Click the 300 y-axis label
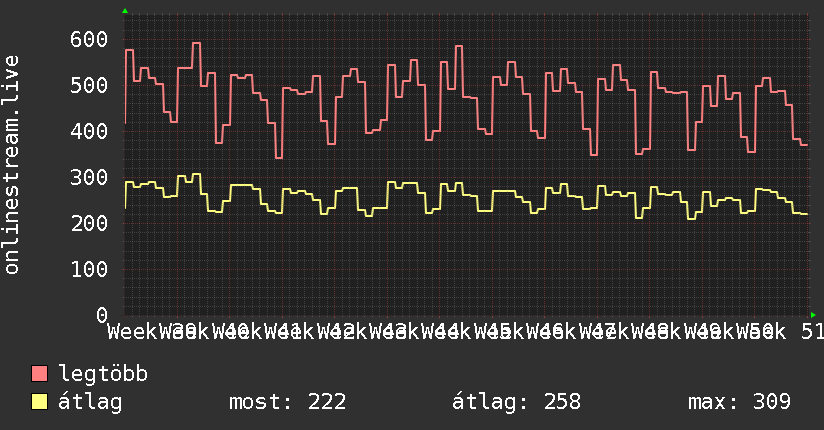 89,177
